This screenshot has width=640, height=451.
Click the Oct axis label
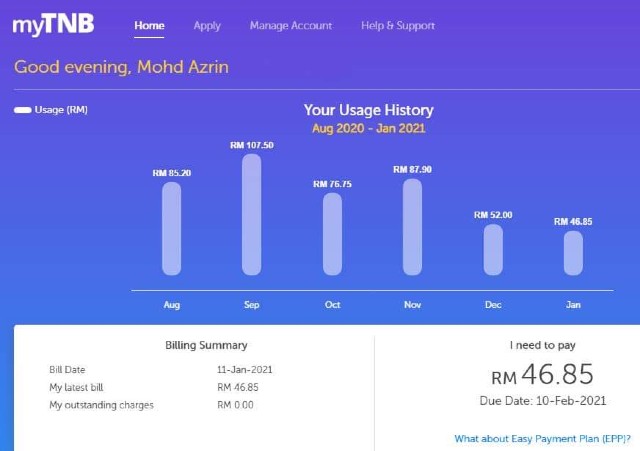click(332, 305)
